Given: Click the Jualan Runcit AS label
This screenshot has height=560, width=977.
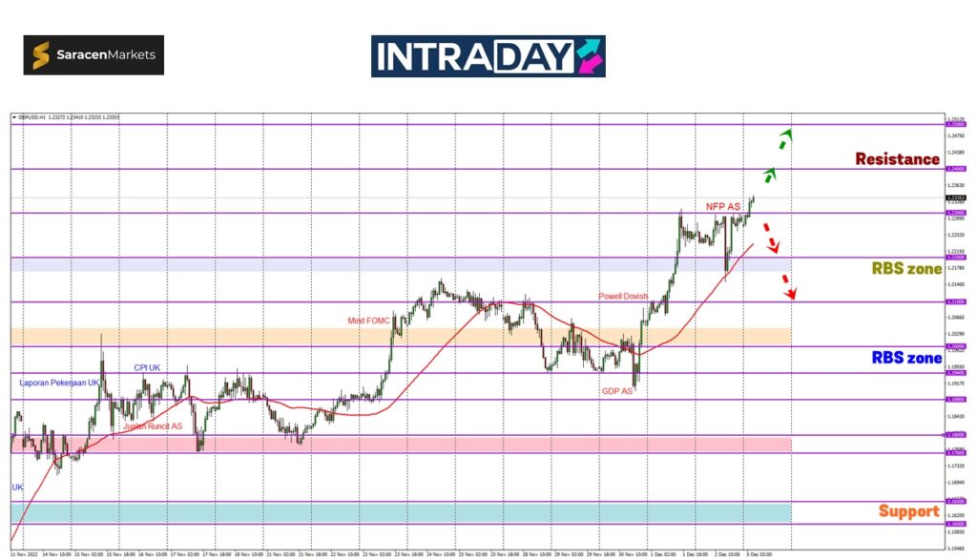Looking at the screenshot, I should 153,426.
